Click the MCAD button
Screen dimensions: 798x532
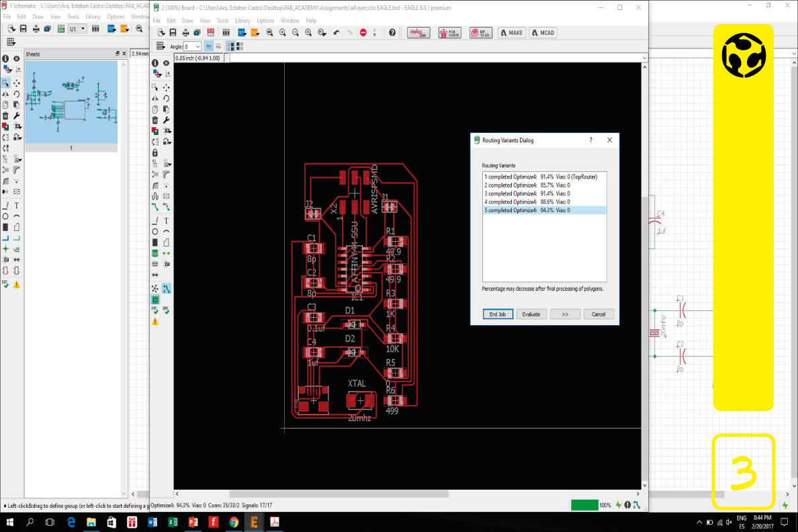coord(543,33)
